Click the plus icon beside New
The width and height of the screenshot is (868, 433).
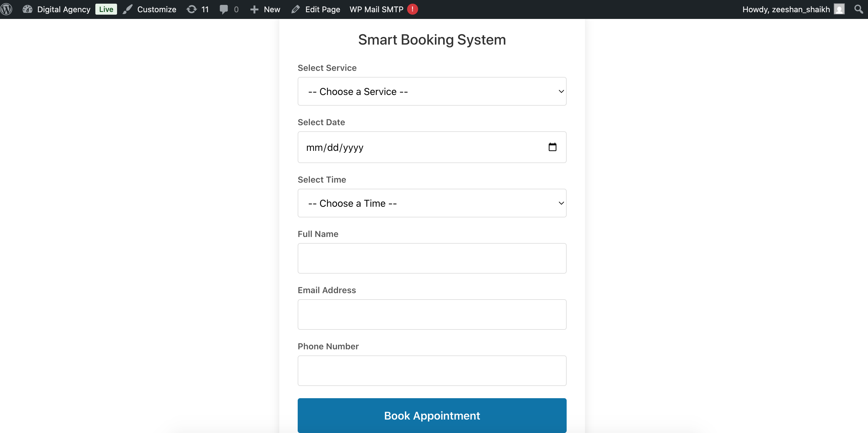pyautogui.click(x=254, y=9)
